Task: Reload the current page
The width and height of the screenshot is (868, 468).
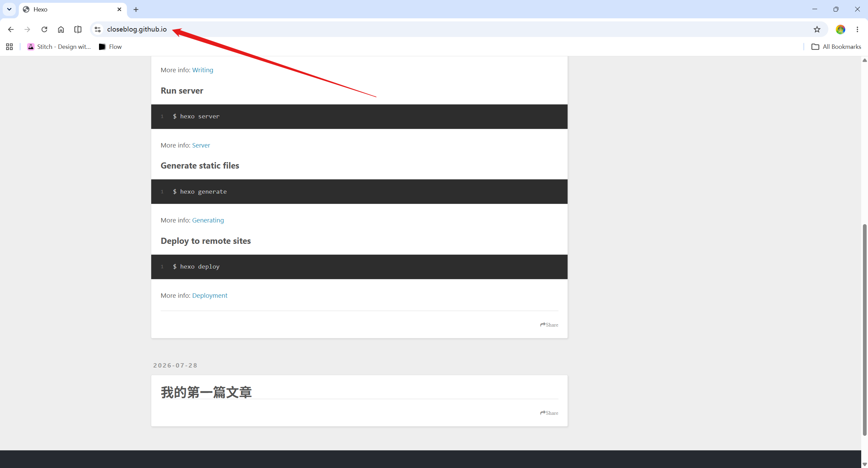Action: (44, 30)
